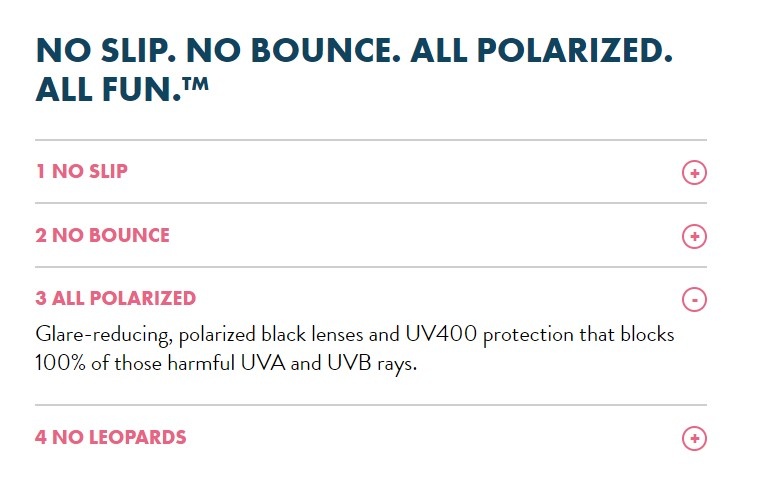
Task: Expand the '4 NO LEOPARDS' heading
Action: click(x=110, y=437)
